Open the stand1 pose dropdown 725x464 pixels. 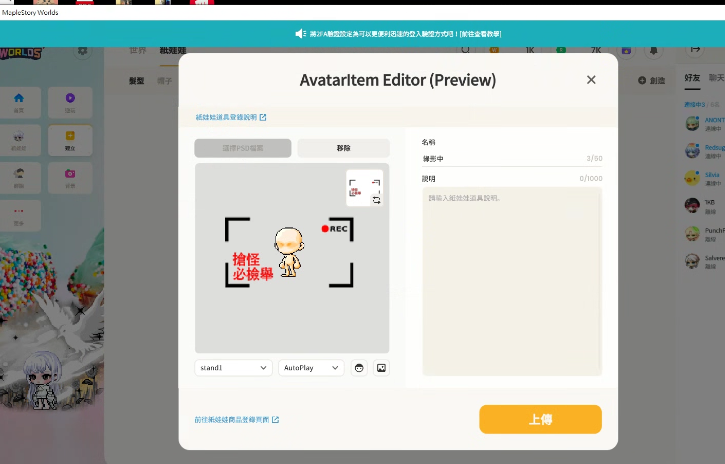coord(233,368)
